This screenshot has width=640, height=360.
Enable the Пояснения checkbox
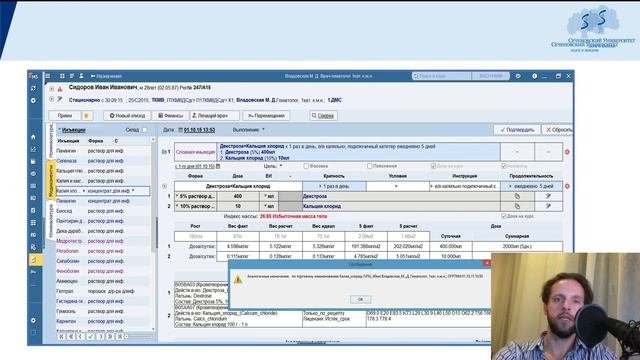[x=369, y=166]
